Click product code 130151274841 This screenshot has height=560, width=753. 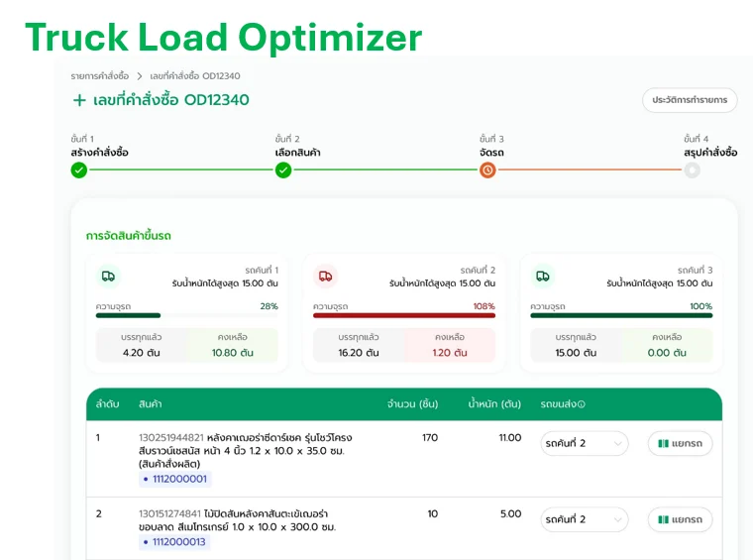click(170, 513)
